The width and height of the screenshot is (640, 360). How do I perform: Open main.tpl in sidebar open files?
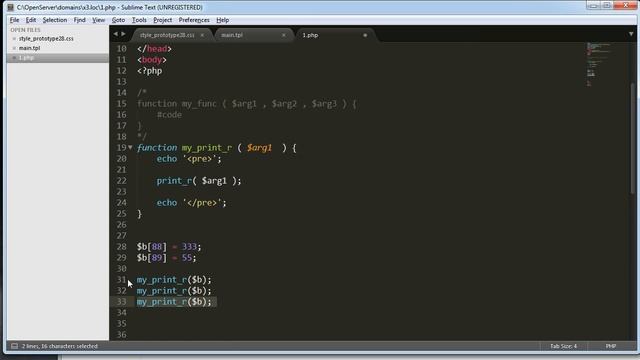coord(29,48)
